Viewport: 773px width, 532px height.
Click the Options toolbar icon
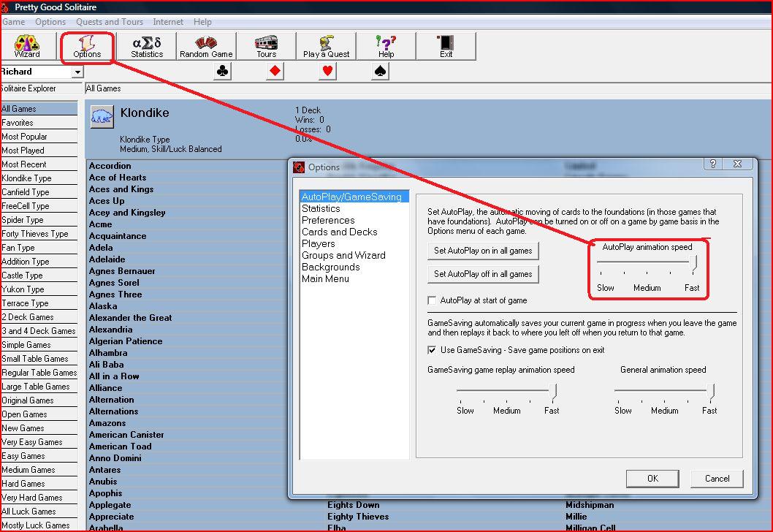87,46
